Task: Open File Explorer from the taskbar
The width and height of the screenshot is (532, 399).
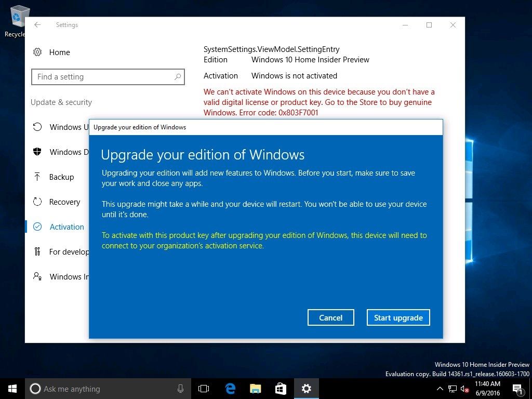Action: [x=255, y=389]
